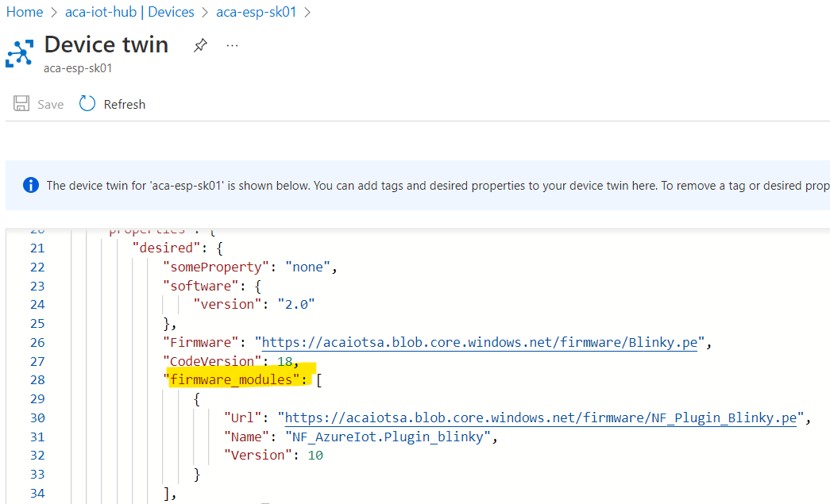Viewport: 830px width, 504px height.
Task: Click the Save floppy disk icon
Action: [x=21, y=104]
